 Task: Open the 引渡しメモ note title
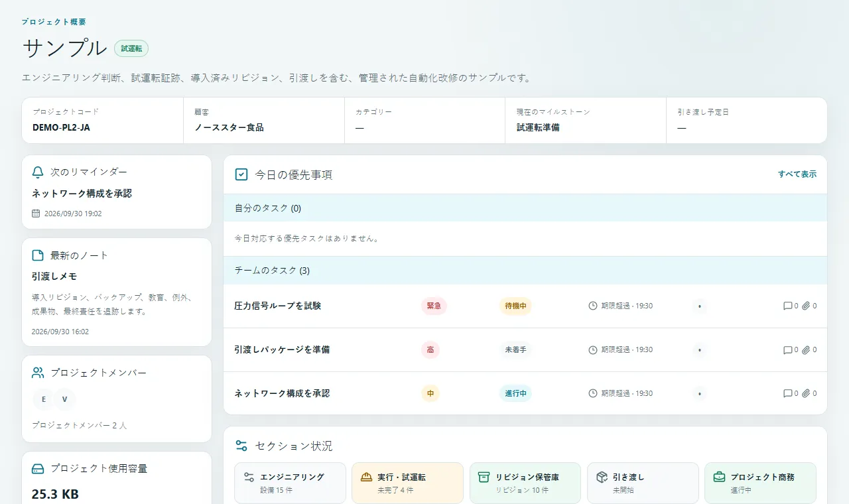[54, 277]
